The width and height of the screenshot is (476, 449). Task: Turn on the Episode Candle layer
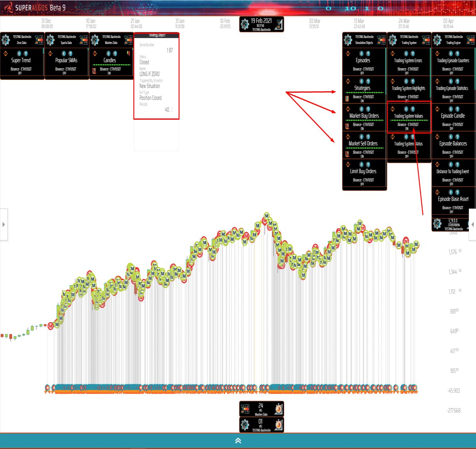click(x=454, y=117)
